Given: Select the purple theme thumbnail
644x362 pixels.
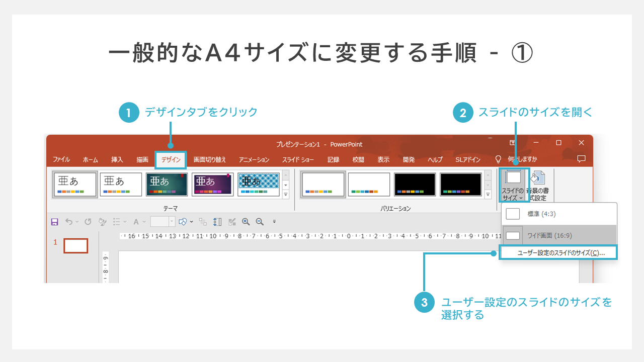Looking at the screenshot, I should 213,185.
